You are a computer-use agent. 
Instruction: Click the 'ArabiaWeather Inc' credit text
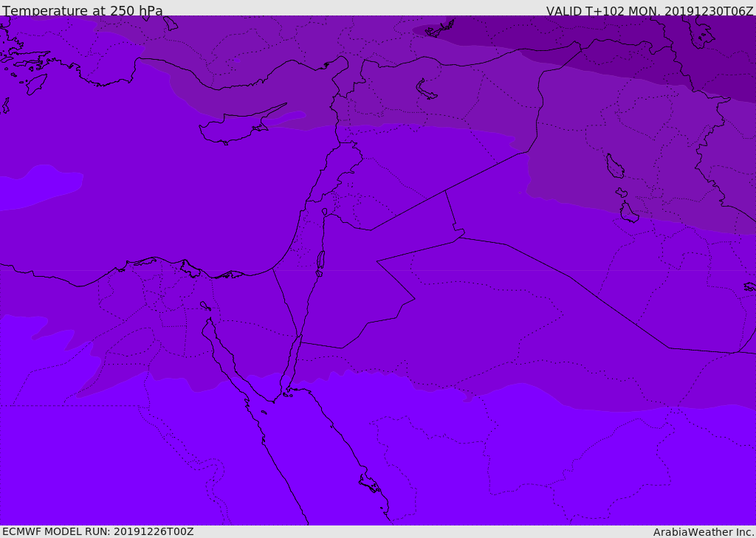tap(704, 532)
